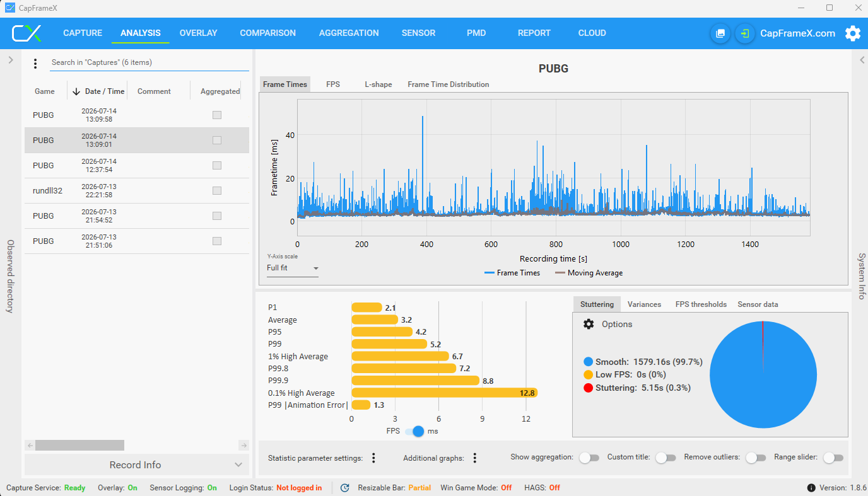
Task: Click the Search in Captures input field
Action: (x=150, y=62)
